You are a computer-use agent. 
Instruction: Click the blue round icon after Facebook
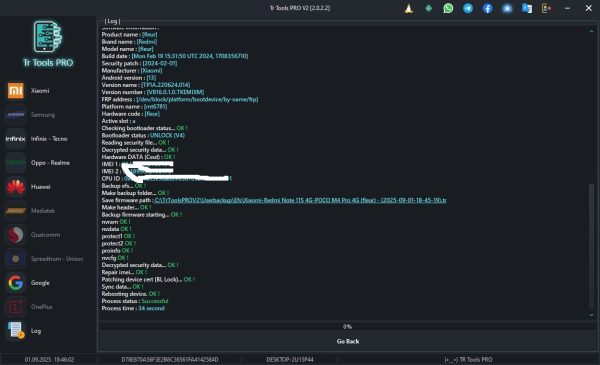(507, 8)
